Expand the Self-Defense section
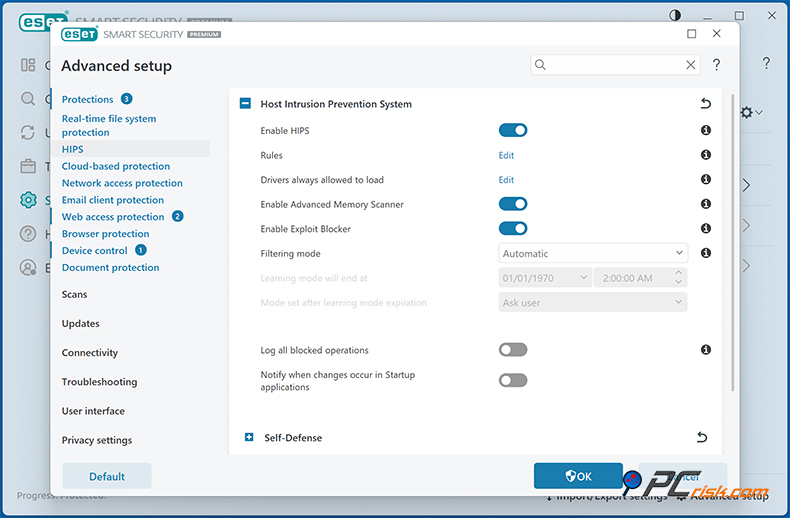Viewport: 790px width, 518px height. [249, 437]
